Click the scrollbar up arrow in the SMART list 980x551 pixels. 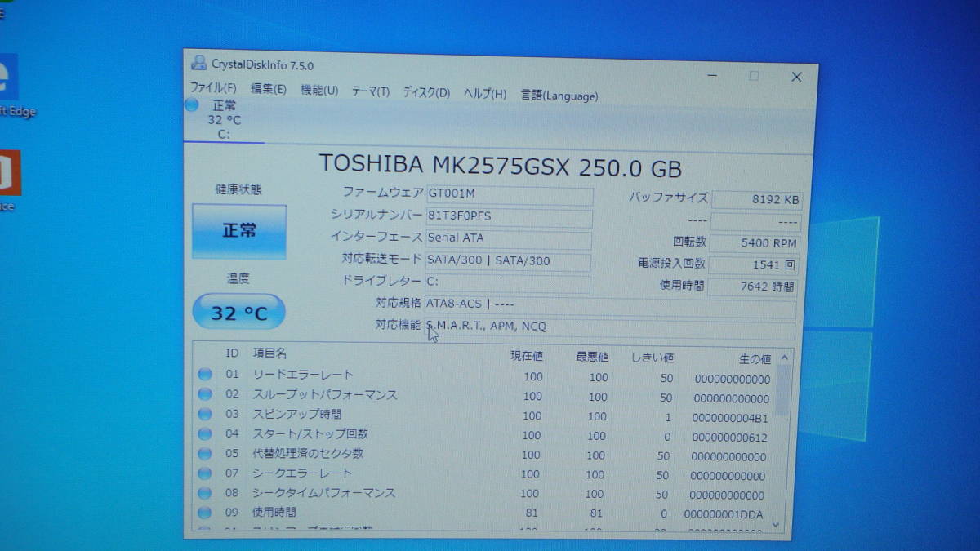coord(784,358)
